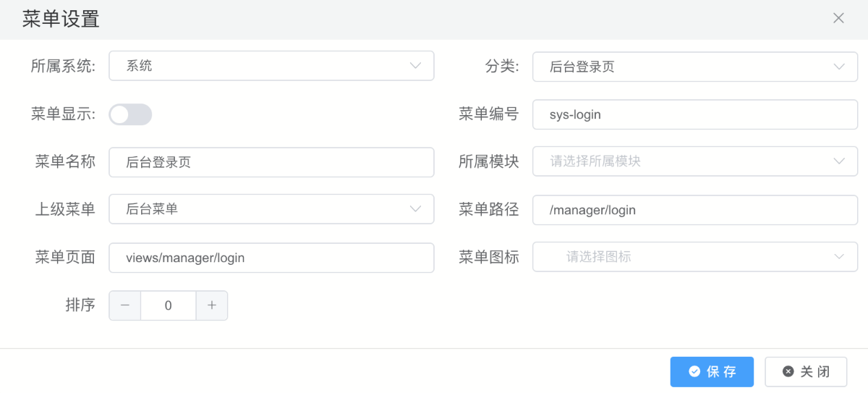Open the 所属模块 selector

[694, 161]
